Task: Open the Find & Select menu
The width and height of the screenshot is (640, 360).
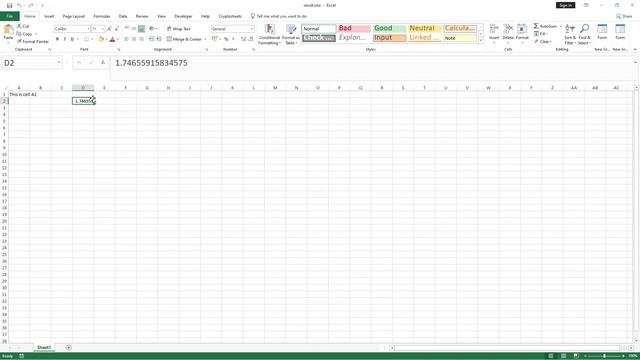Action: coord(584,34)
